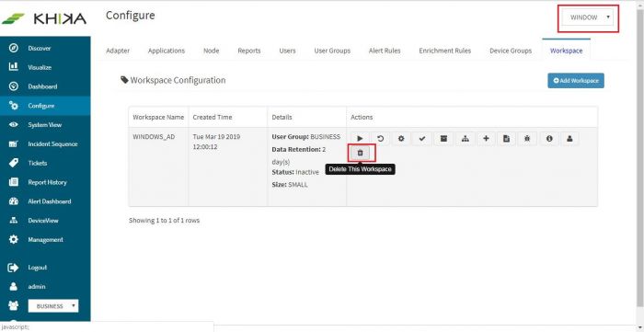Switch to the Device Groups tab
644x332 pixels.
511,51
